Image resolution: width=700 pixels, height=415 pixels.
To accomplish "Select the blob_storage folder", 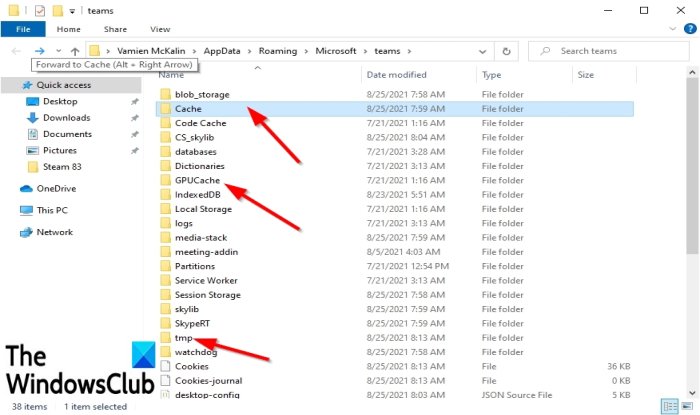I will pos(202,95).
